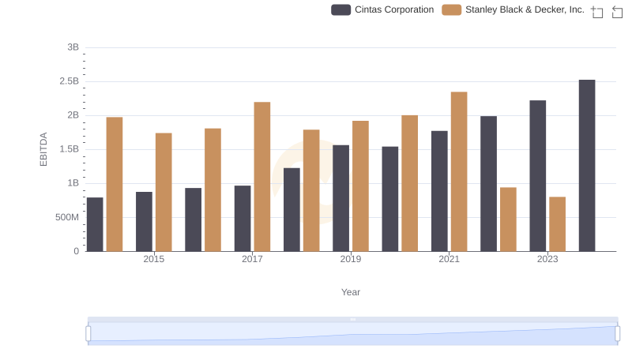Click the Cintas bar for 2019

click(x=341, y=198)
